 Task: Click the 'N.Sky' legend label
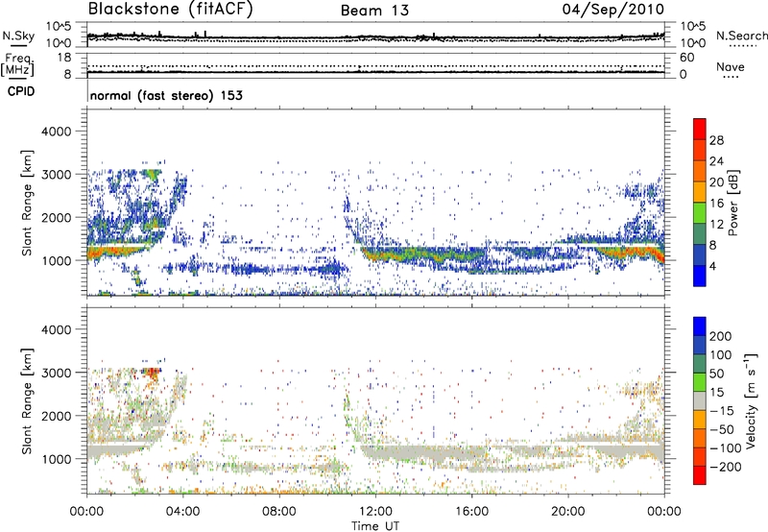[18, 36]
